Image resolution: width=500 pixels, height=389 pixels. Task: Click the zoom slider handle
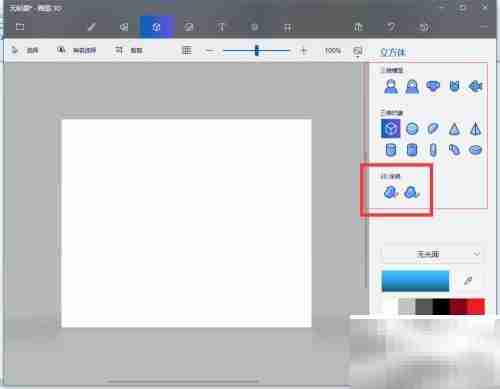pos(256,51)
